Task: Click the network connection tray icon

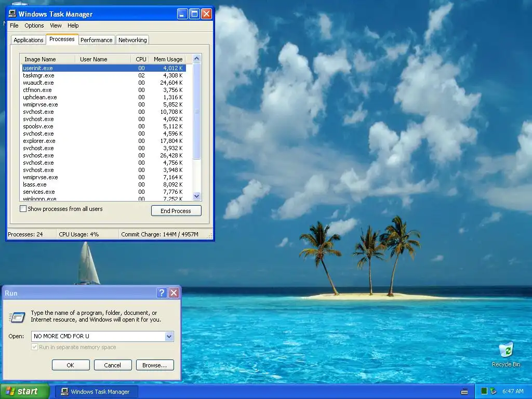Action: (x=494, y=391)
